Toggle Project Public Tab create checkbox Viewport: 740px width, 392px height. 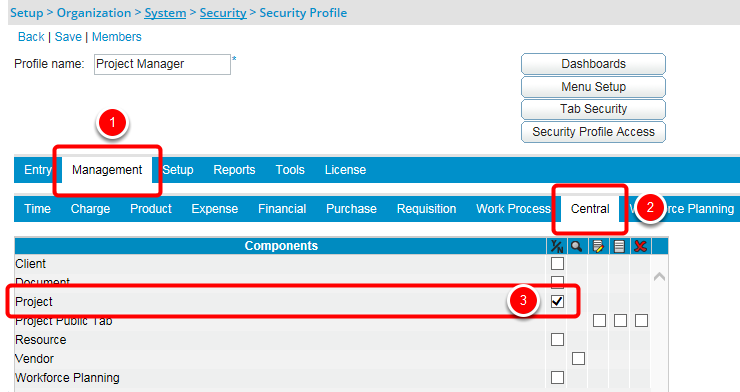(620, 321)
